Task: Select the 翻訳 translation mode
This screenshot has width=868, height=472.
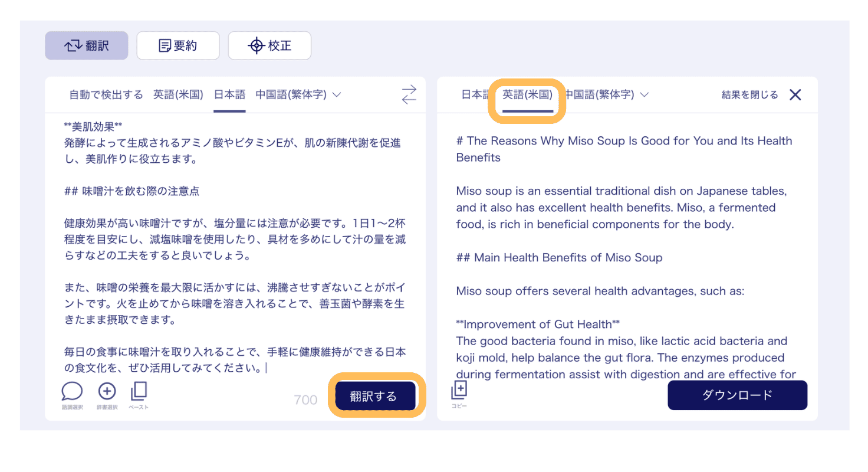Action: point(87,45)
